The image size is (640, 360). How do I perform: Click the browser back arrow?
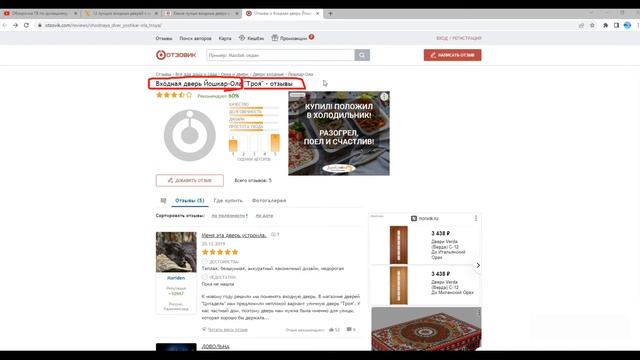pos(4,25)
